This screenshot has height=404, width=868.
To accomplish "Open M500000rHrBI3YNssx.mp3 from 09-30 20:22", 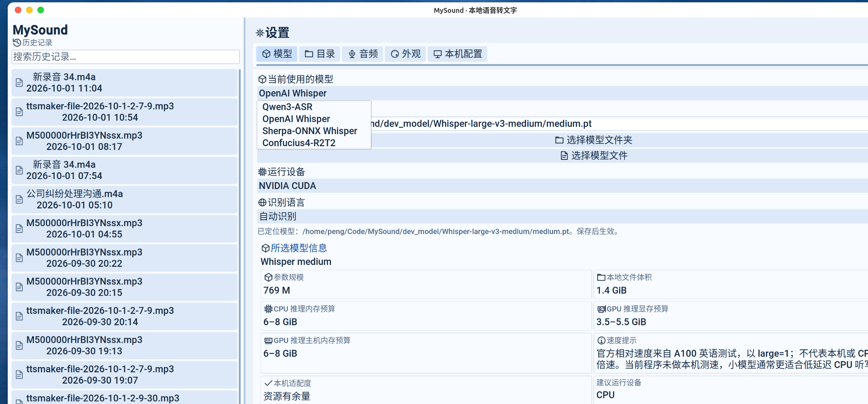I will coord(125,258).
